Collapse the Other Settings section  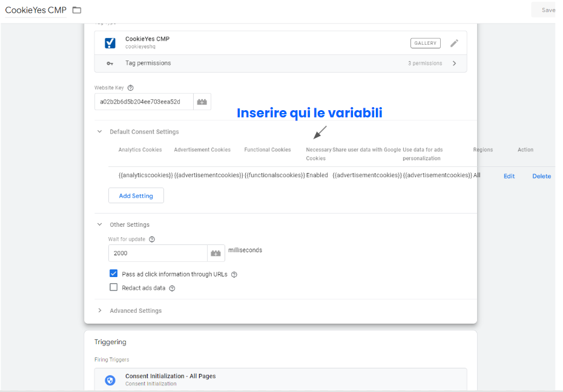(x=99, y=224)
